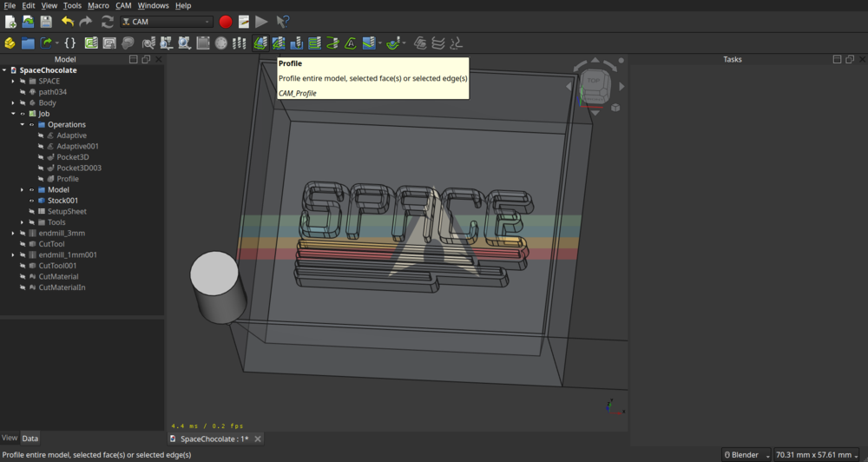
Task: Open the CAM workbench selector dropdown
Action: [167, 22]
